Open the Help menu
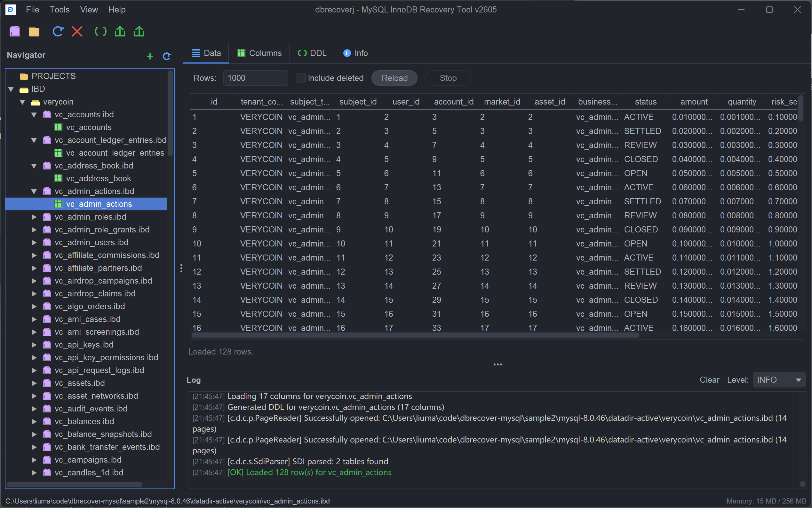The width and height of the screenshot is (812, 508). coord(117,9)
